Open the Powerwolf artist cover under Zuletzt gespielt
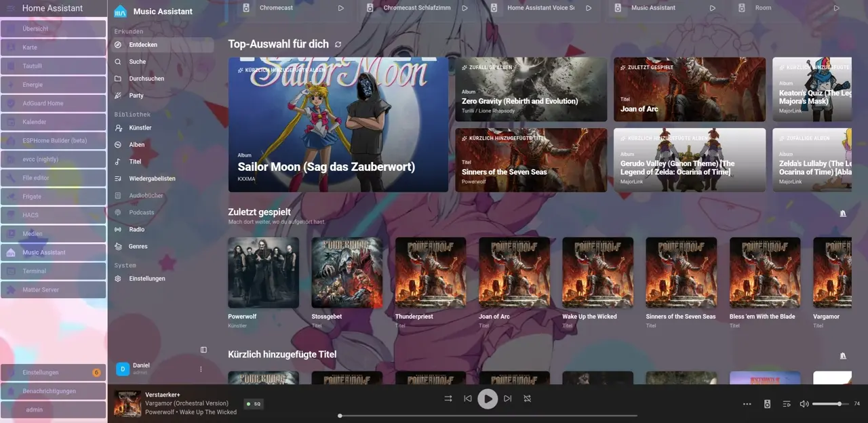This screenshot has width=868, height=423. [x=263, y=273]
